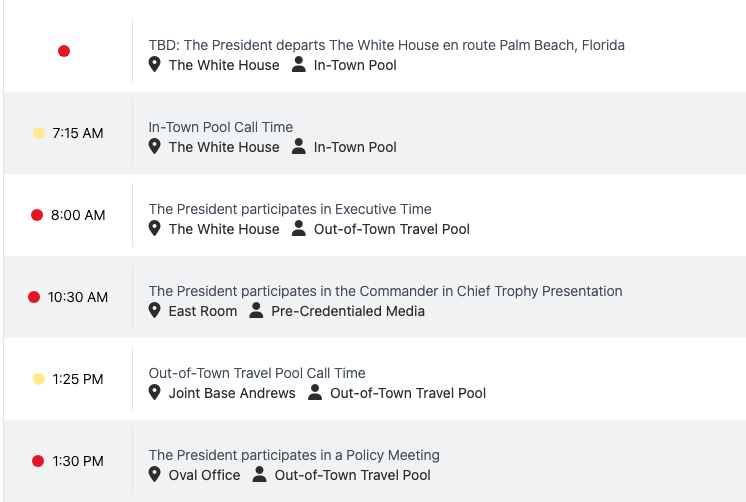
Task: Click person icon in Policy Meeting row
Action: (260, 475)
